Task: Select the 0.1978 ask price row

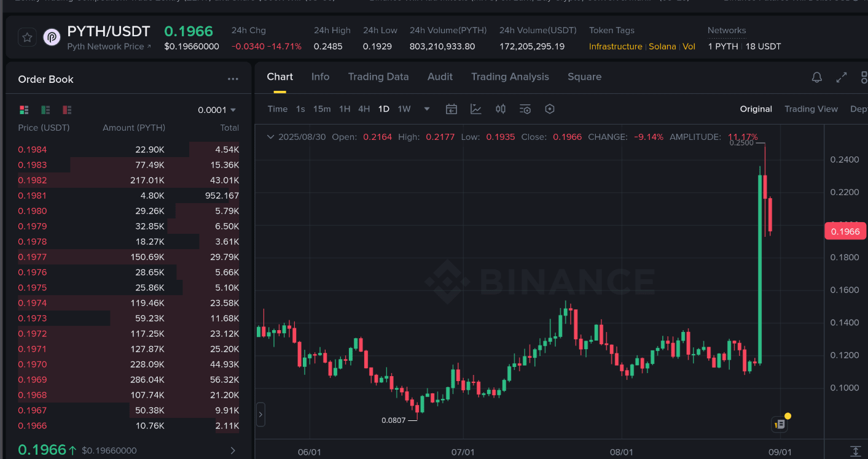Action: [x=128, y=242]
